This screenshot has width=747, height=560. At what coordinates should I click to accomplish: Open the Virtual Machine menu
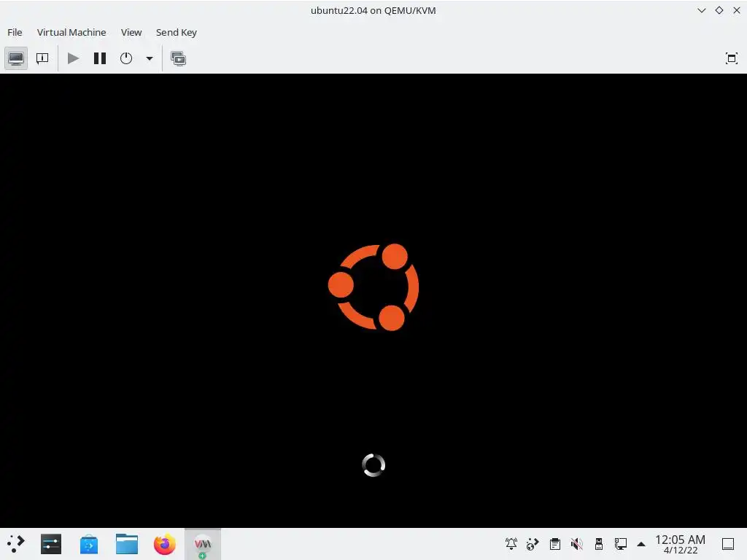click(x=71, y=32)
